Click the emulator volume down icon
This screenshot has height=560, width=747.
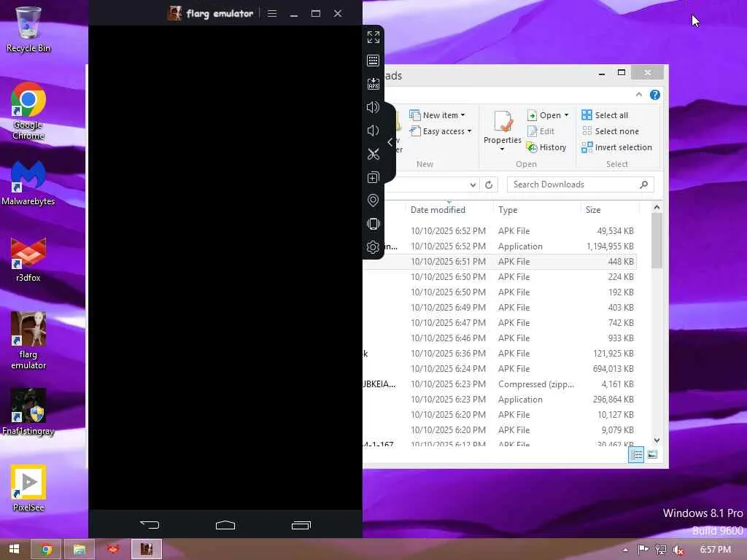[x=373, y=131]
